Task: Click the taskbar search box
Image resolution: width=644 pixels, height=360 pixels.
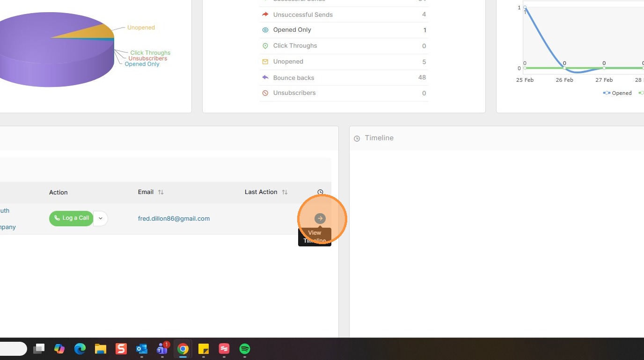Action: click(13, 349)
